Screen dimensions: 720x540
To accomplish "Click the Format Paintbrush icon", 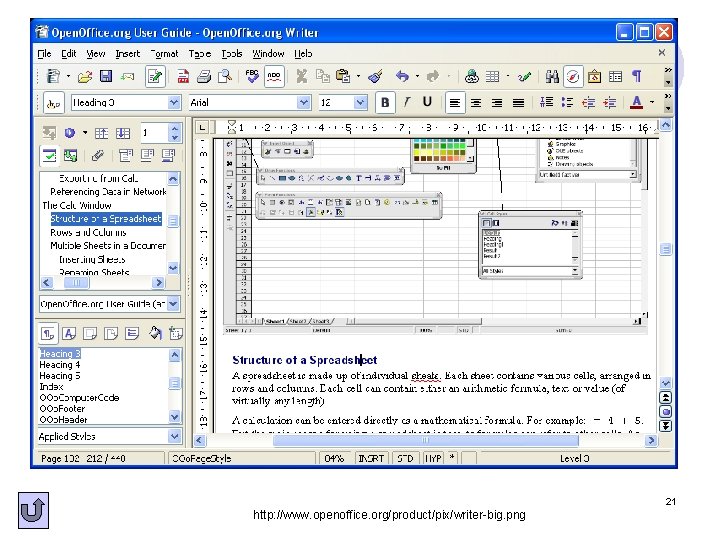I will click(x=376, y=76).
